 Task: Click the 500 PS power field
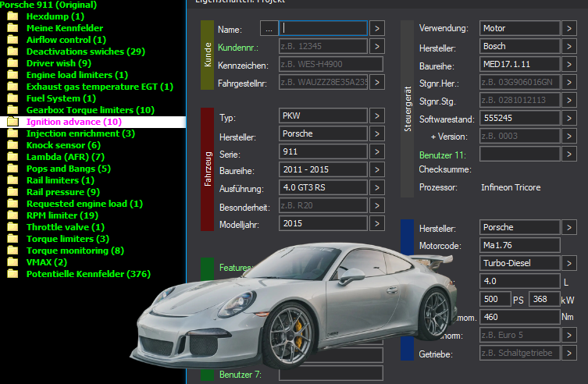(x=495, y=299)
